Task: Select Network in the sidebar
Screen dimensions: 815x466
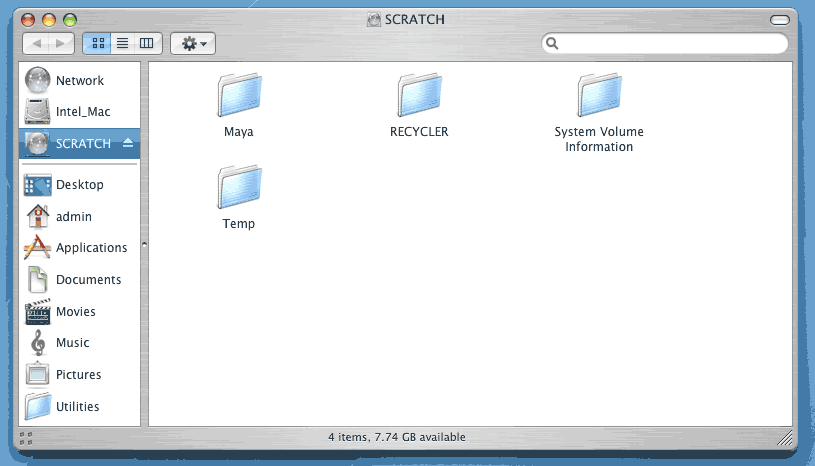Action: click(x=79, y=80)
